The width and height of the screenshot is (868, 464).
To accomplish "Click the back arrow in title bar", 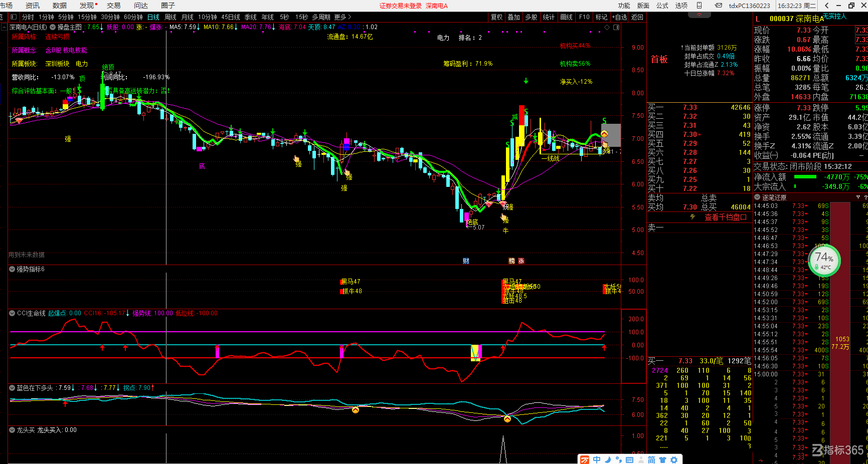I will [x=827, y=6].
